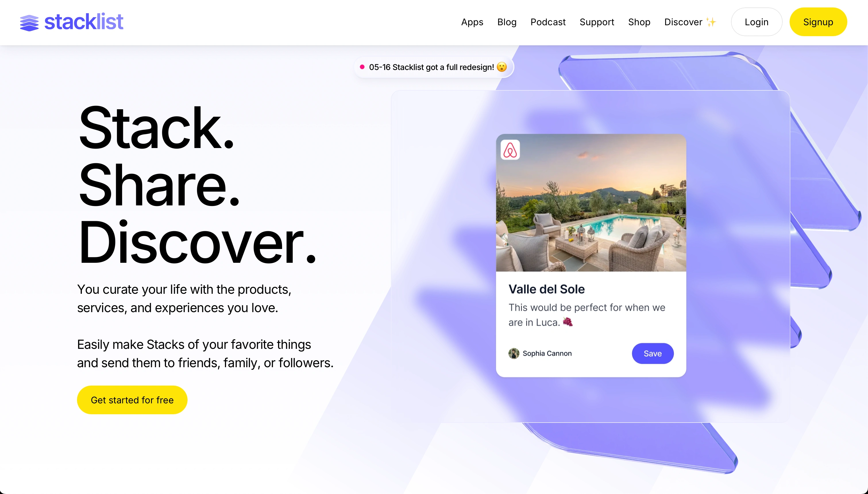Click the grapes emoji in the card description
The width and height of the screenshot is (868, 494).
point(568,322)
